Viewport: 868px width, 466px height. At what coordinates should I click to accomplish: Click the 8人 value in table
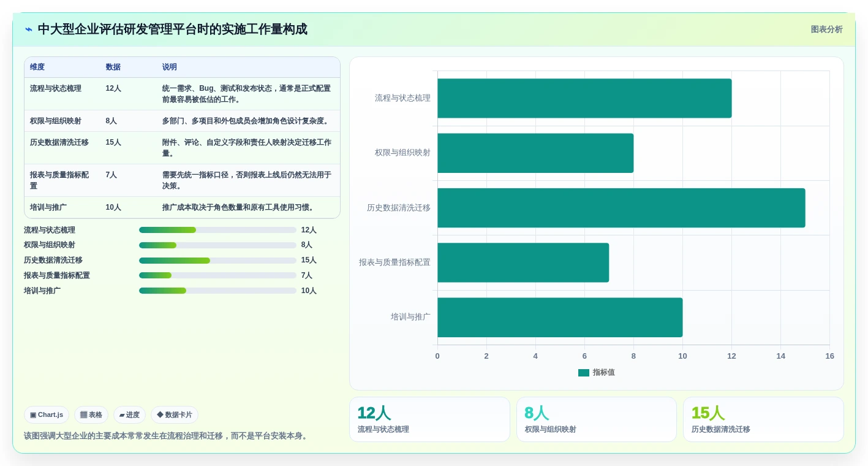click(x=111, y=121)
